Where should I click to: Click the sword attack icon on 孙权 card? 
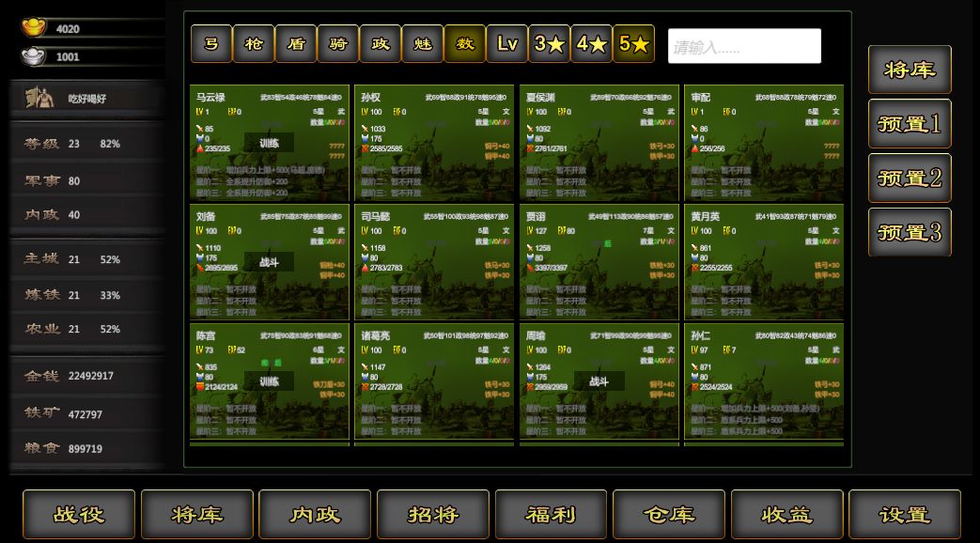point(365,129)
